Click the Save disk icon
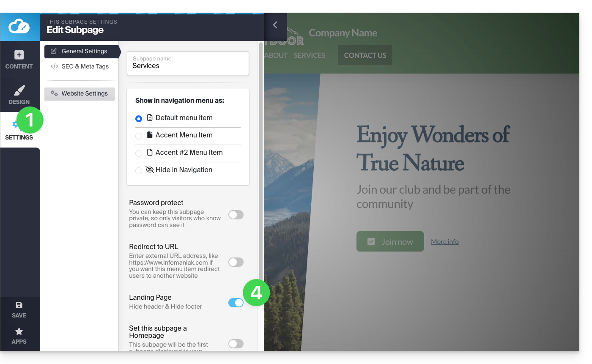Viewport: 592px width, 364px height. point(19,305)
